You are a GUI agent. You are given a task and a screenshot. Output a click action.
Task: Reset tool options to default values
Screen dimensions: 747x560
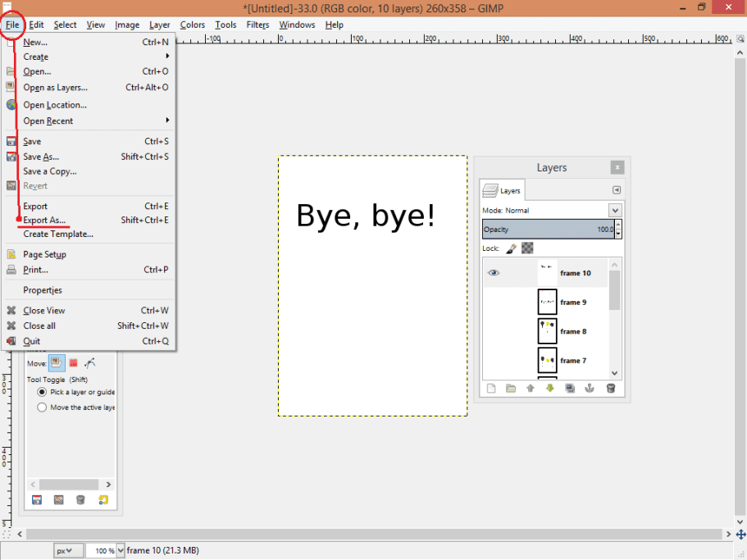coord(104,499)
